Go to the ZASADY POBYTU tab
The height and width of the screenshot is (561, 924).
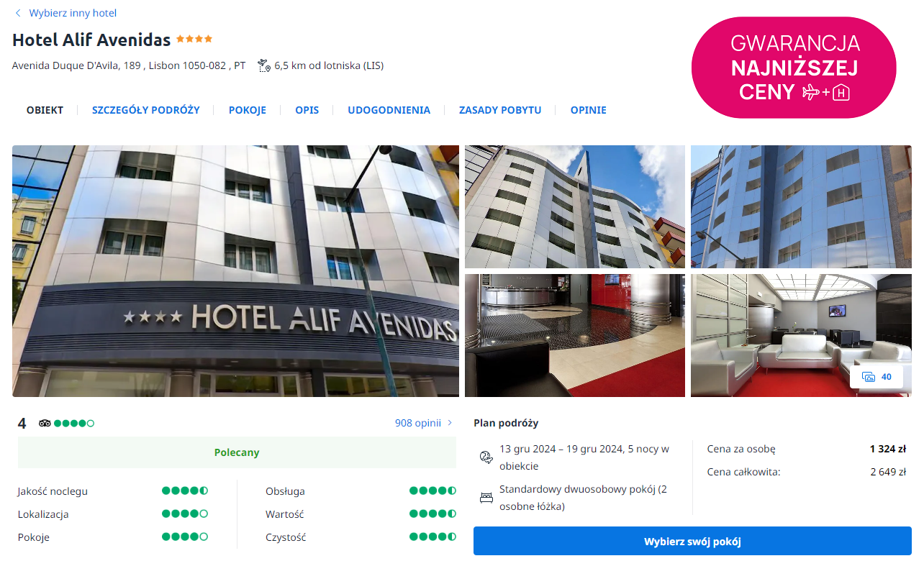[500, 110]
